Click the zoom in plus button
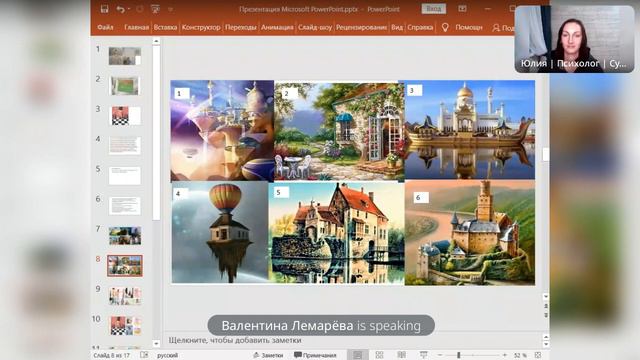640x360 pixels. (x=505, y=356)
